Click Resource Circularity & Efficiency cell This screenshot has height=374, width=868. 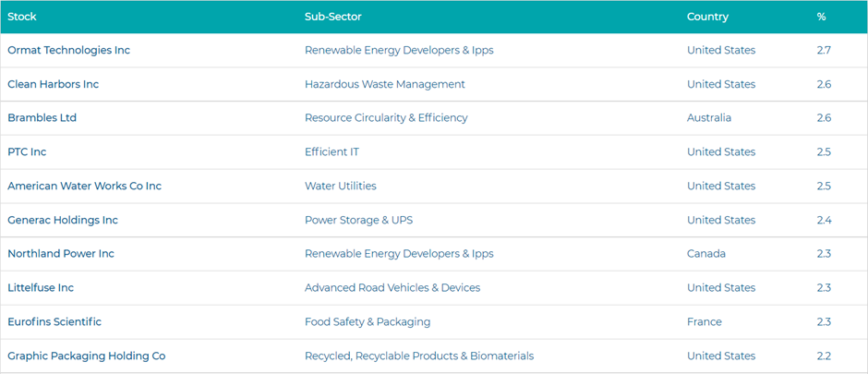(x=386, y=118)
